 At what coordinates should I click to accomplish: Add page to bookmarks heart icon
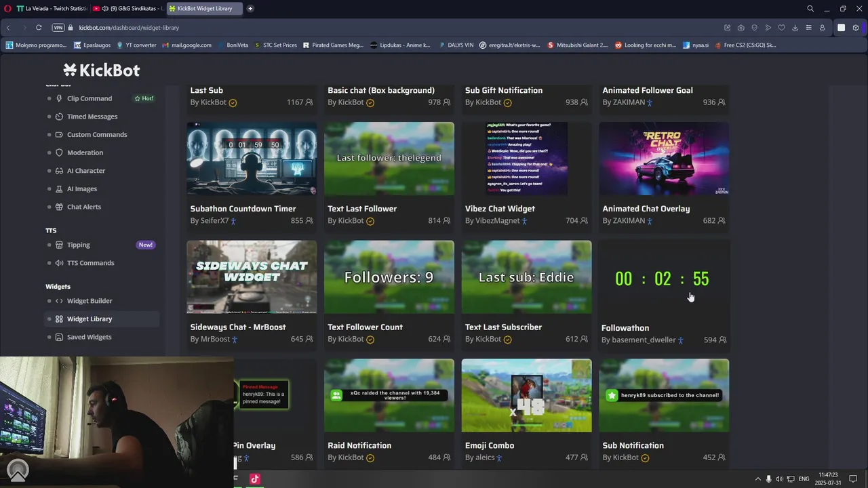(781, 28)
